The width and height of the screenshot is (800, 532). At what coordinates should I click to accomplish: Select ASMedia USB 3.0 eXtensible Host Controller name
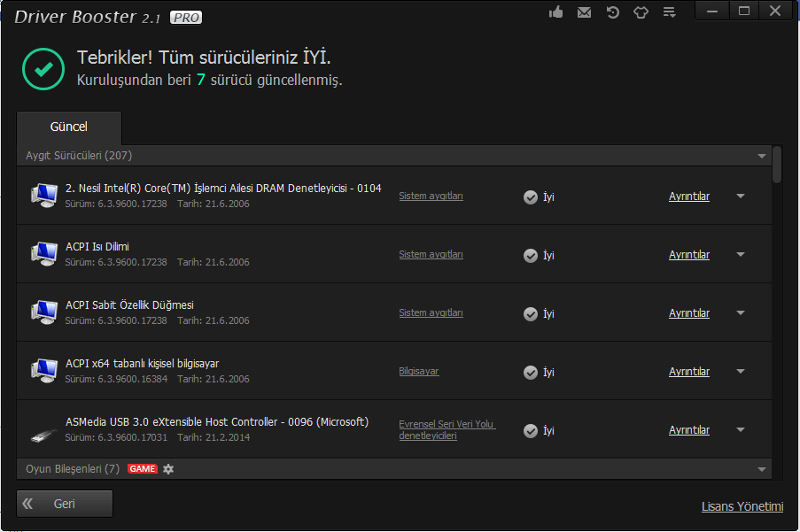pyautogui.click(x=217, y=422)
